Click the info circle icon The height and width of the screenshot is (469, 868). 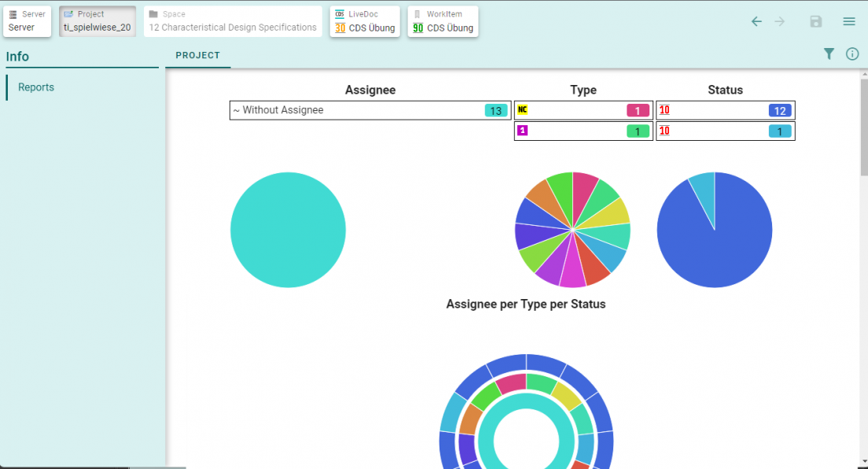[x=852, y=54]
